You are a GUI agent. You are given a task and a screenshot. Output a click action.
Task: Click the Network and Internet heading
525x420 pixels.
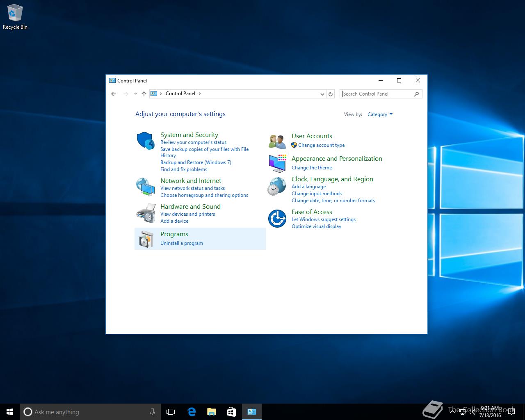[191, 181]
